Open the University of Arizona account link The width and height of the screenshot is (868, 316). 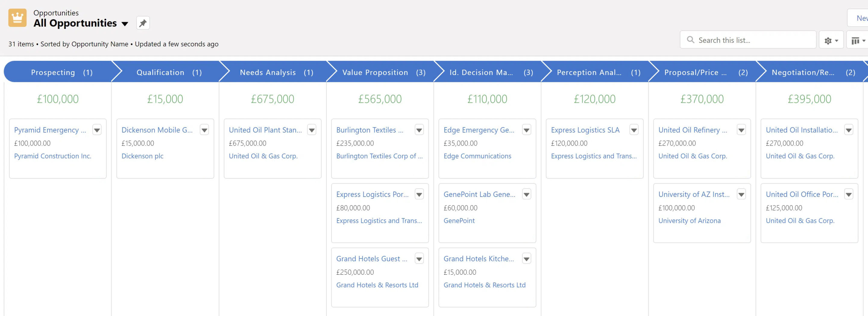point(689,220)
